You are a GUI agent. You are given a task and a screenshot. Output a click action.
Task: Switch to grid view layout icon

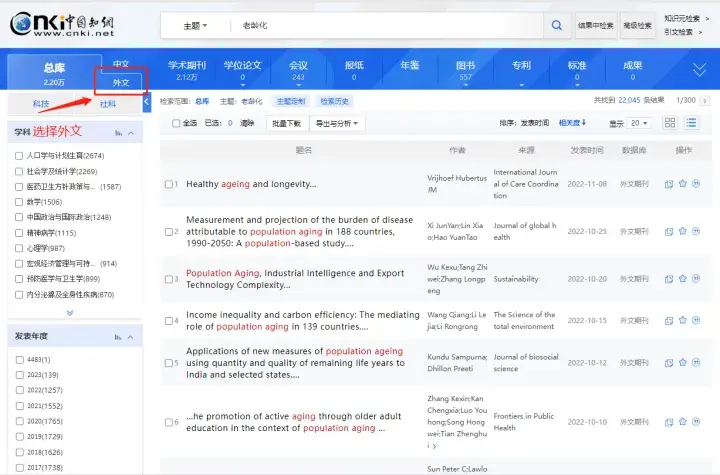670,123
